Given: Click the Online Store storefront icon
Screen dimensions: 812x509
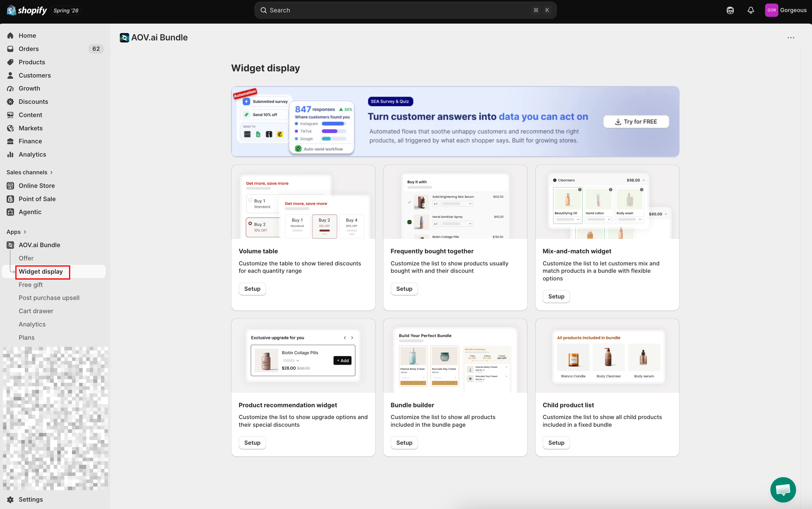Looking at the screenshot, I should click(x=10, y=186).
